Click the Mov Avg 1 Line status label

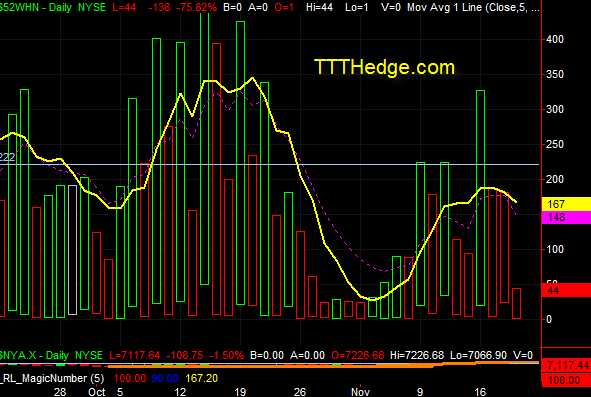click(473, 7)
